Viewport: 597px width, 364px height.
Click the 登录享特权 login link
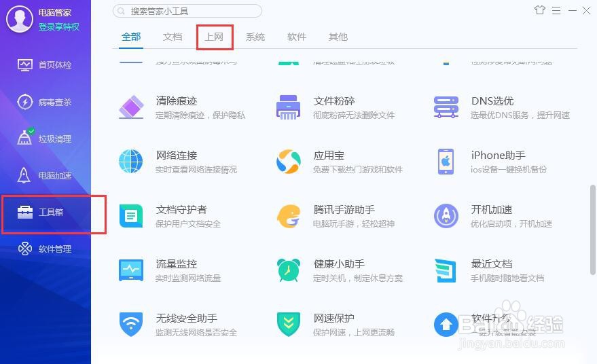58,27
